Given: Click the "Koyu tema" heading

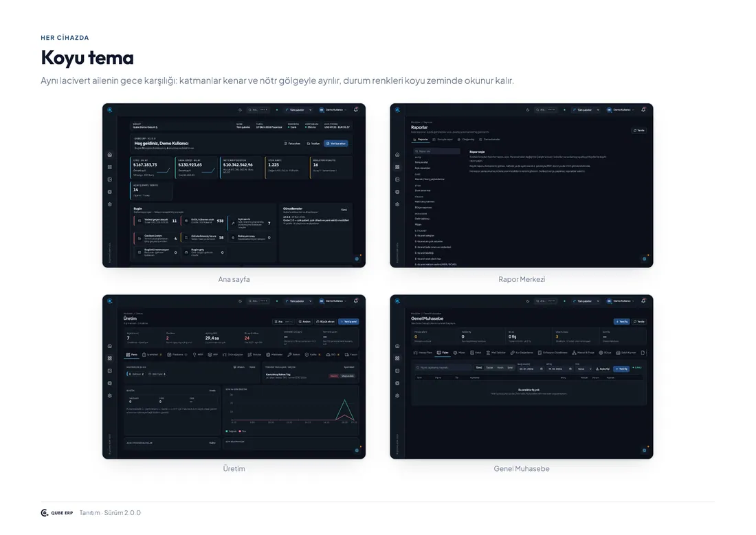Looking at the screenshot, I should coord(87,58).
